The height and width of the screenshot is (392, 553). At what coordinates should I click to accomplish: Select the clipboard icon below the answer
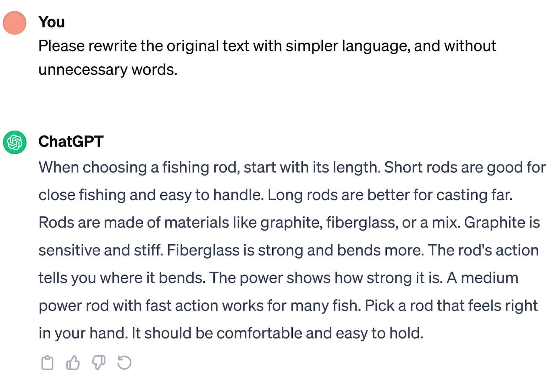pos(47,363)
